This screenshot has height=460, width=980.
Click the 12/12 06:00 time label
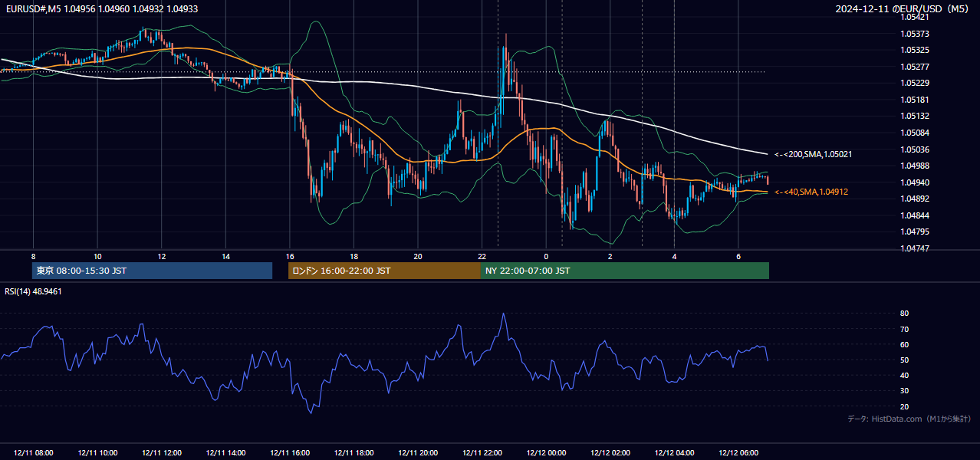[x=738, y=453]
